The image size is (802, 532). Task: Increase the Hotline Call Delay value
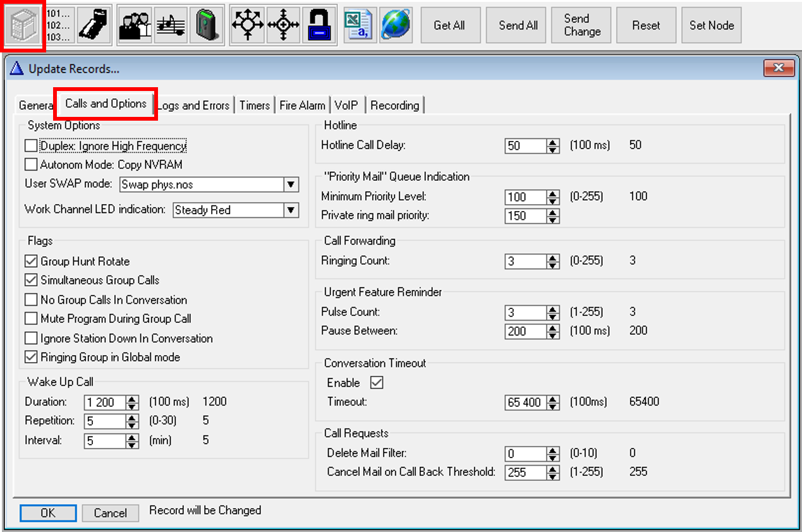(x=554, y=142)
